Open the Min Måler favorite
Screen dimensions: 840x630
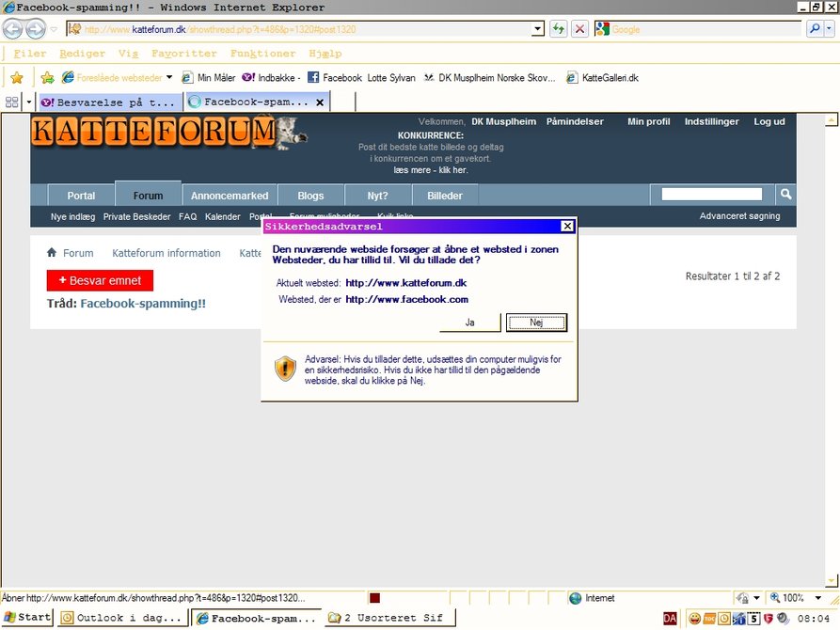click(x=209, y=78)
